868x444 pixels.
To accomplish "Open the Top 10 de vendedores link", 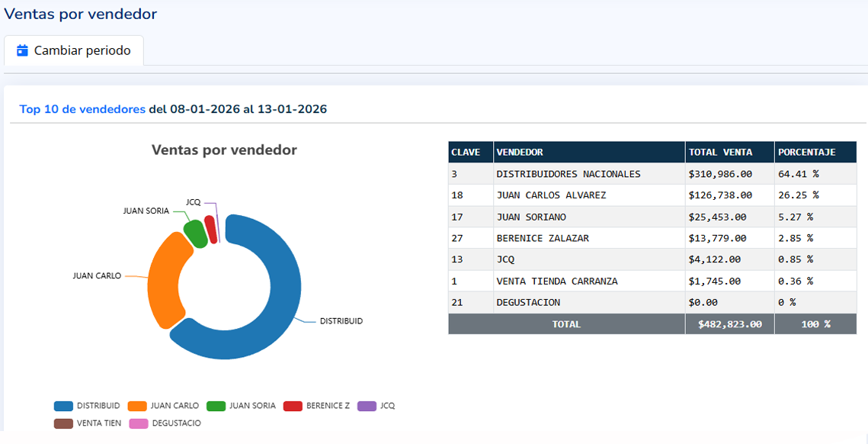I will tap(81, 108).
